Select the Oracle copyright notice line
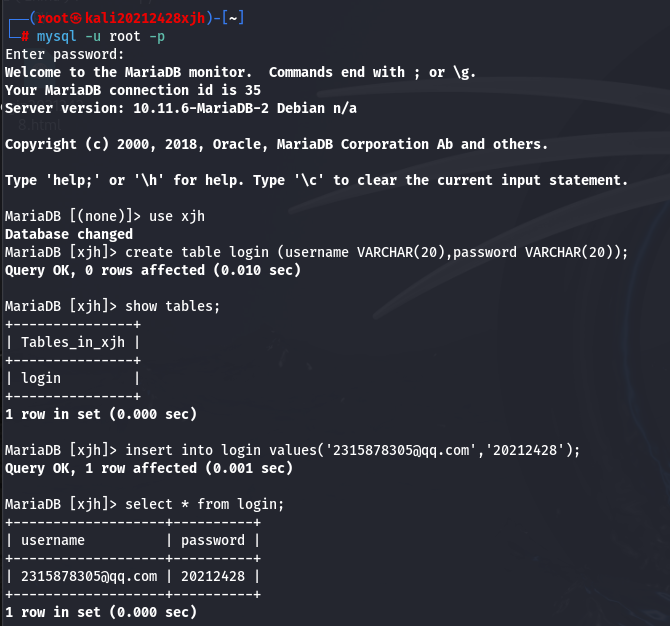The height and width of the screenshot is (626, 670). 276,144
